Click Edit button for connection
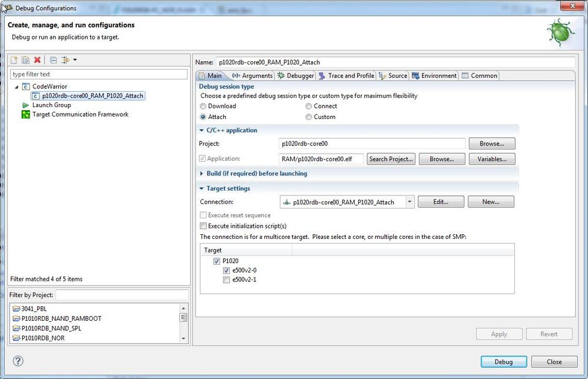588x379 pixels. (x=441, y=201)
